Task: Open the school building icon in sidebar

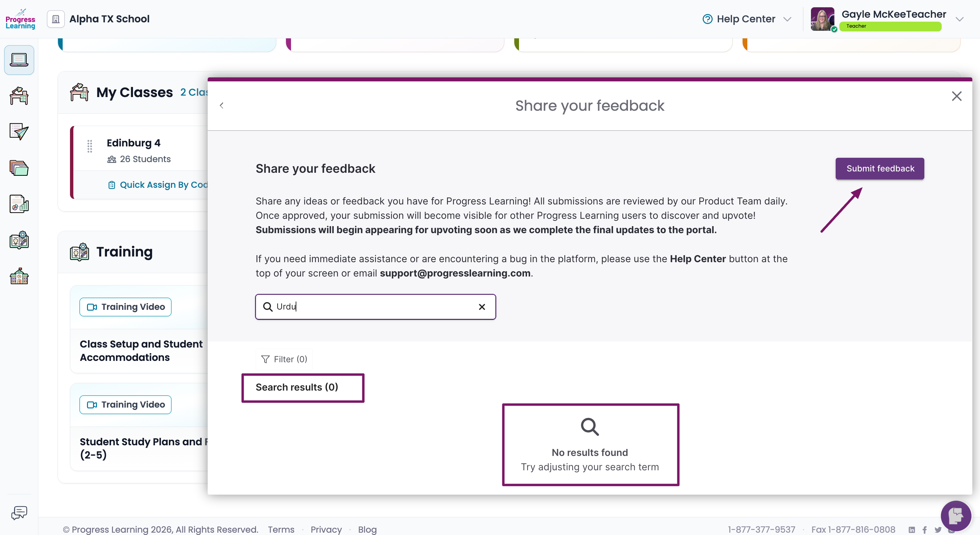Action: coord(19,276)
